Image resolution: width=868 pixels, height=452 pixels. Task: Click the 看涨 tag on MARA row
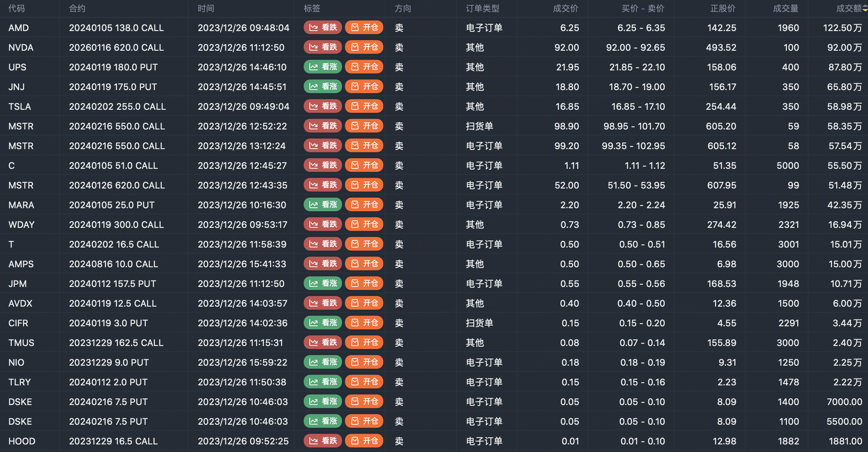pyautogui.click(x=323, y=205)
